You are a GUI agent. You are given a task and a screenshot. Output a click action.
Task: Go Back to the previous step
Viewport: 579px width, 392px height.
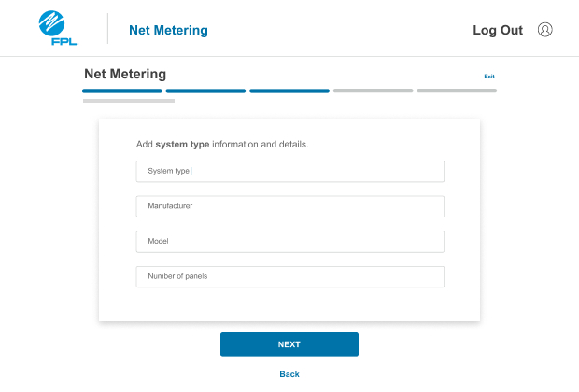click(289, 374)
